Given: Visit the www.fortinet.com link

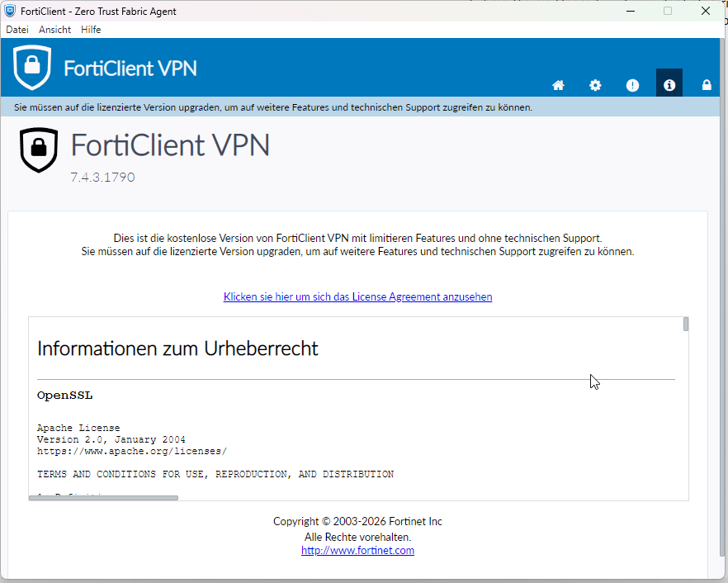Looking at the screenshot, I should pos(357,551).
